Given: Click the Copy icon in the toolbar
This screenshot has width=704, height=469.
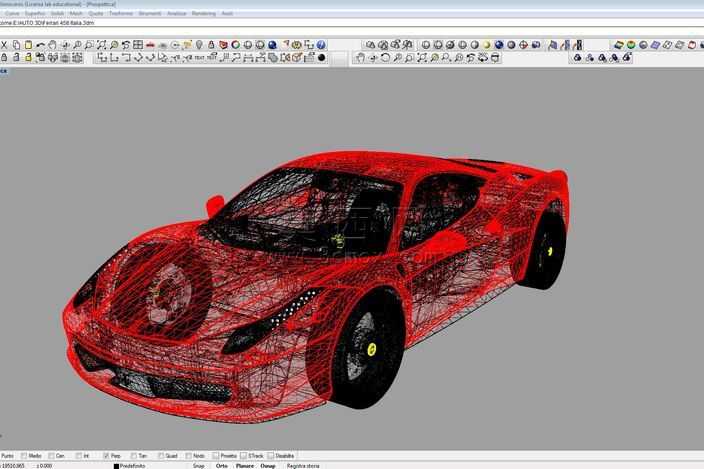Looking at the screenshot, I should (16, 45).
